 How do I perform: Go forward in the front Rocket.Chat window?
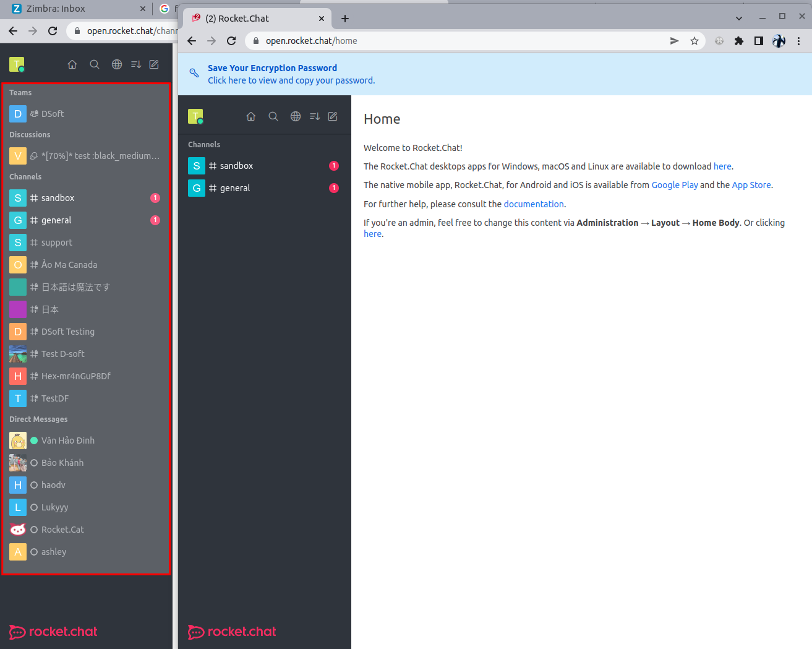(212, 41)
